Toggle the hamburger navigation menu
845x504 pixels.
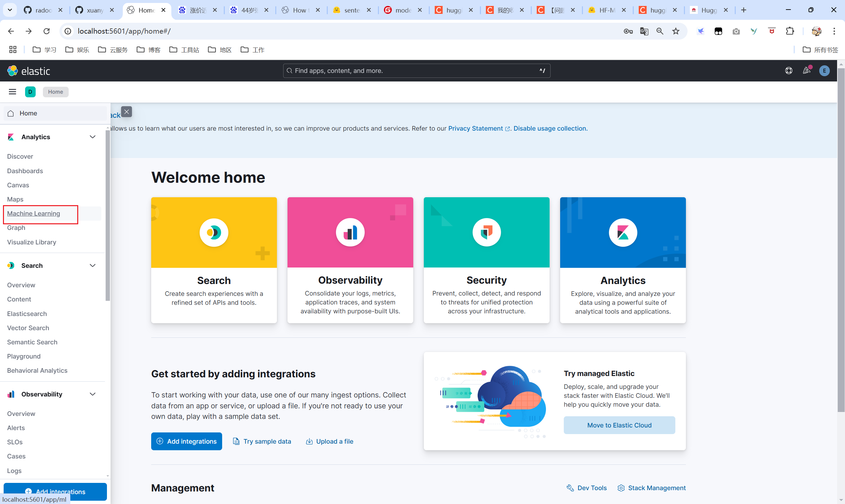coord(12,92)
